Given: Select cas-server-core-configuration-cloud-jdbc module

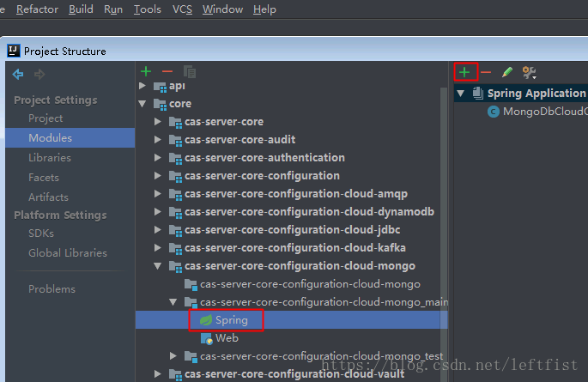Looking at the screenshot, I should click(x=292, y=230).
